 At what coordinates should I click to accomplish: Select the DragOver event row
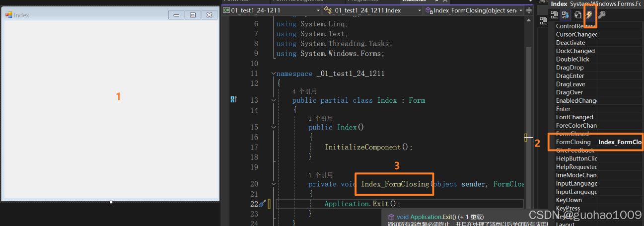point(598,92)
